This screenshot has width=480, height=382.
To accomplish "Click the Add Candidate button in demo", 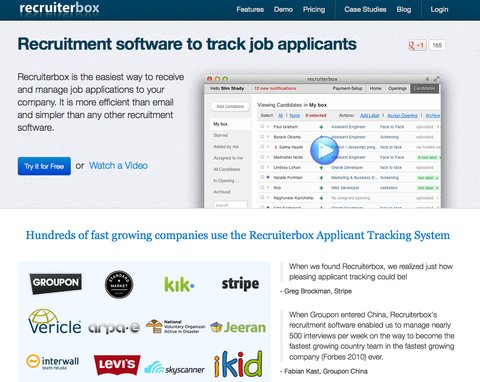I will pos(230,107).
